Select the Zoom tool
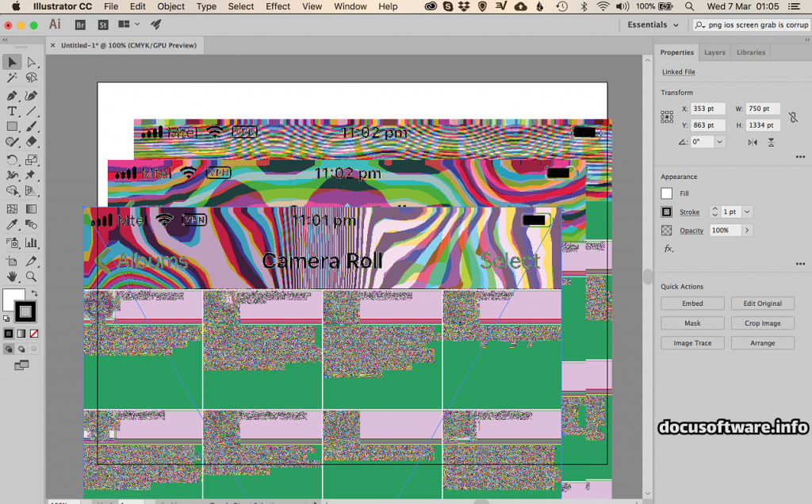The width and height of the screenshot is (812, 504). tap(32, 277)
